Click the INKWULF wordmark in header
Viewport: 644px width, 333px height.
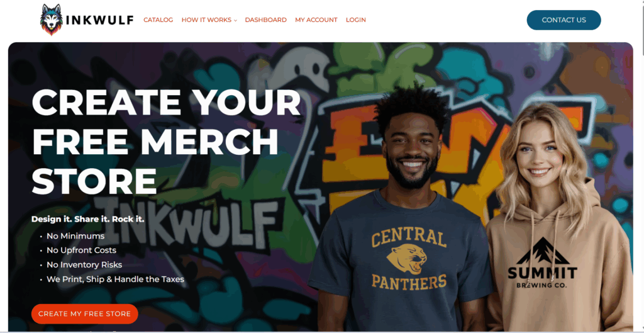(99, 20)
